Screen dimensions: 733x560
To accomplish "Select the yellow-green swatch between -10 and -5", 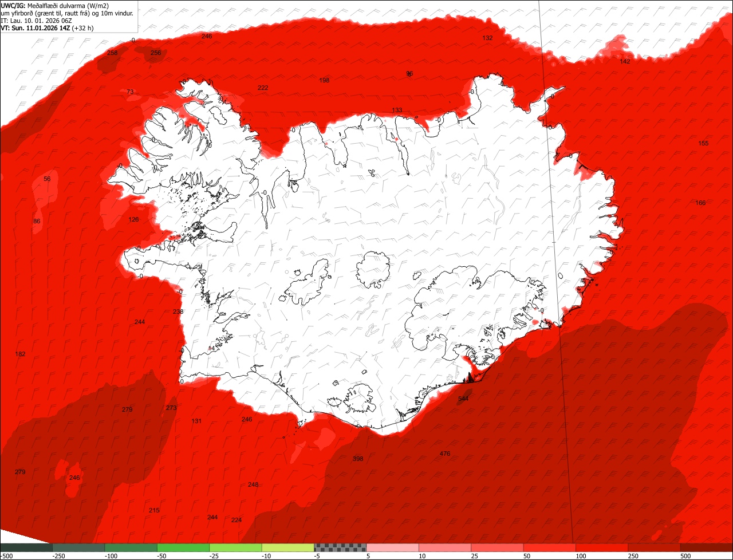I will coord(287,548).
